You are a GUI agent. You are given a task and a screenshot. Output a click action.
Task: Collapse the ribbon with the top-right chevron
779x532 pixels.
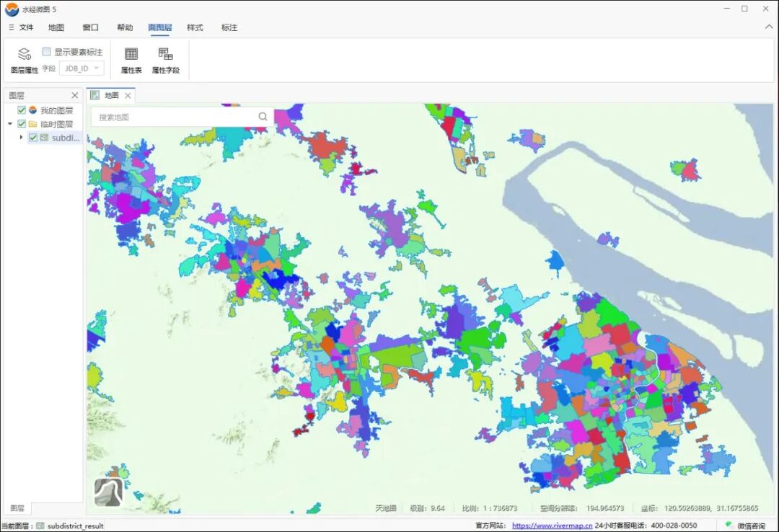768,27
